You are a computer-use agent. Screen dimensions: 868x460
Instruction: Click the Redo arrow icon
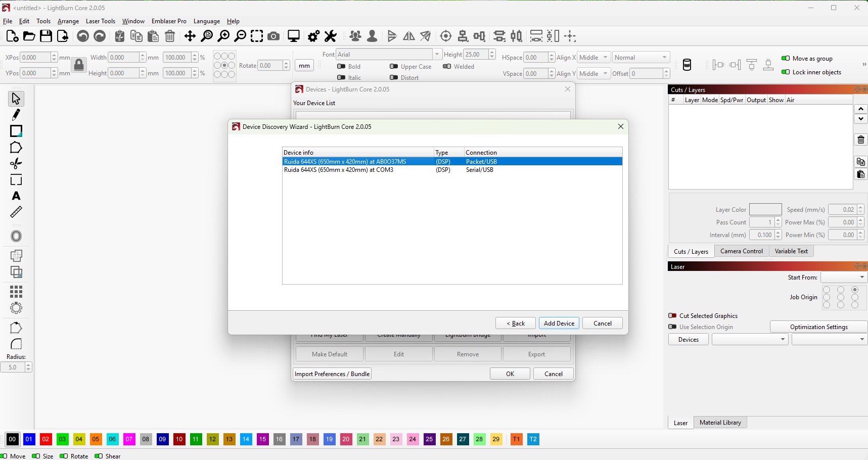click(100, 36)
